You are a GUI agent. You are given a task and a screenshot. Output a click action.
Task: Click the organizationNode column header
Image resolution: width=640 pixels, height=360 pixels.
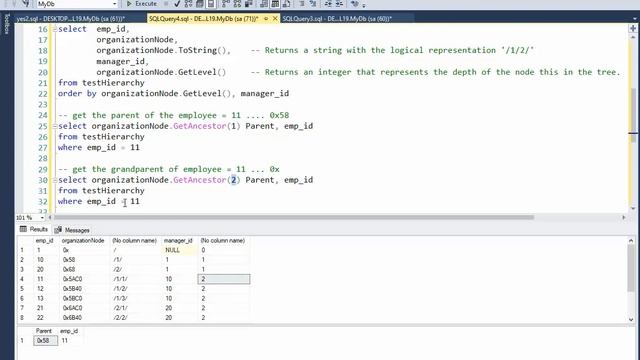pos(83,241)
